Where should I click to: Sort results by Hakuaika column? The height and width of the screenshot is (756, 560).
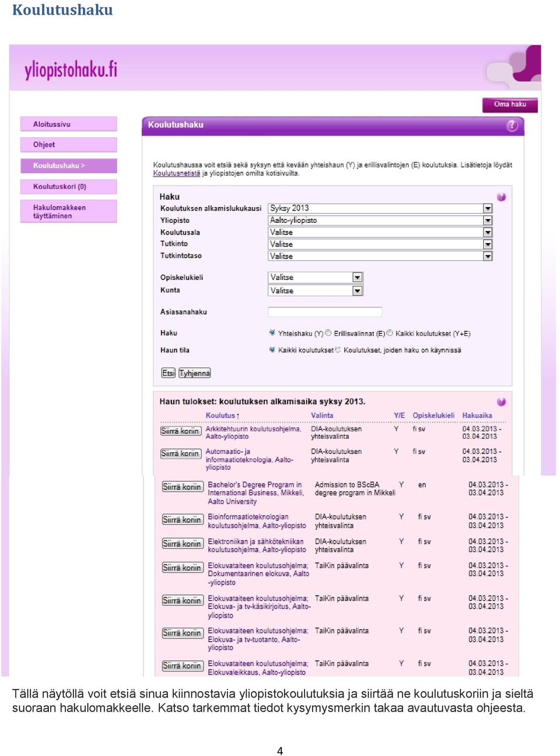(477, 416)
